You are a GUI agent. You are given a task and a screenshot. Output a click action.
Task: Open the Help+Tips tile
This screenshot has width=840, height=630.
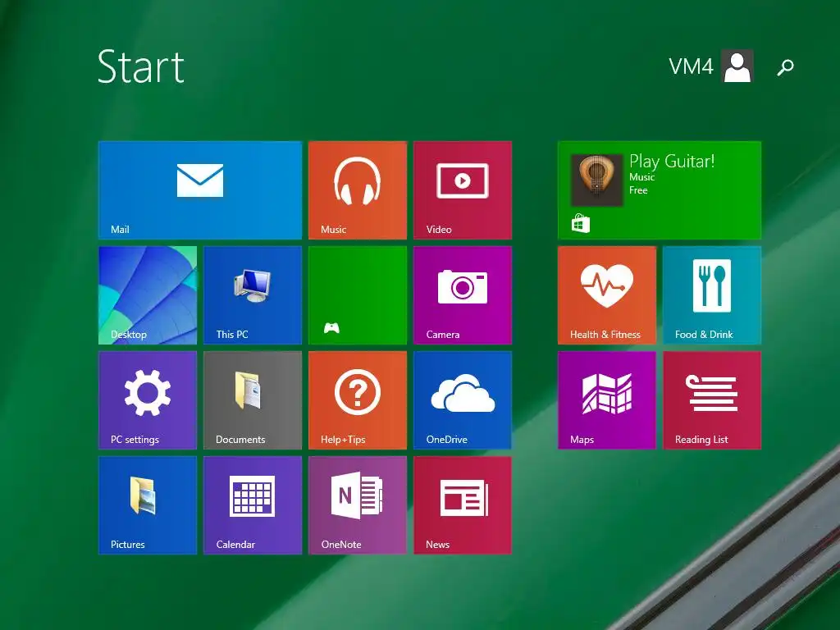pyautogui.click(x=358, y=400)
